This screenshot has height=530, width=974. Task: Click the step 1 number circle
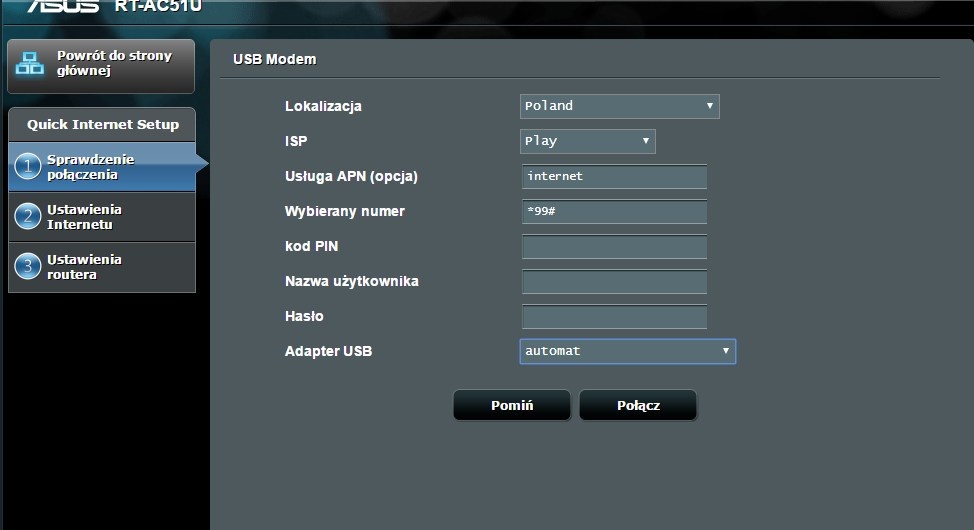tap(28, 167)
